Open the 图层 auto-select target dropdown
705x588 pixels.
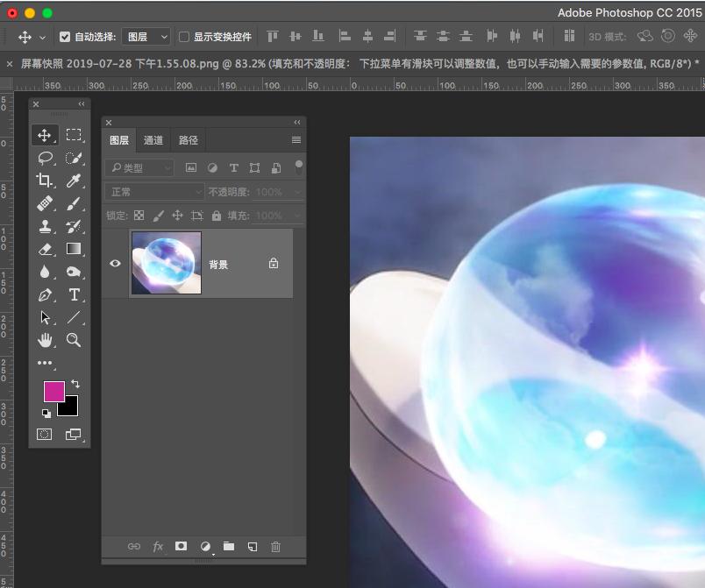click(x=147, y=37)
